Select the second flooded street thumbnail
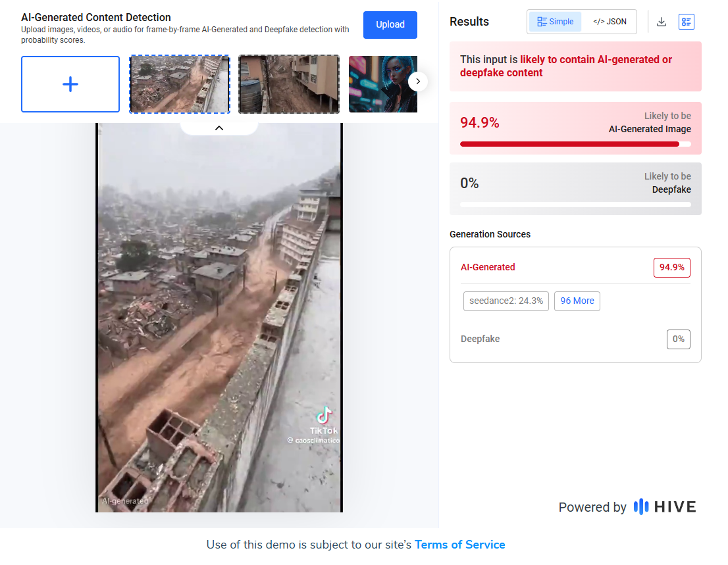Image resolution: width=728 pixels, height=565 pixels. [x=289, y=84]
